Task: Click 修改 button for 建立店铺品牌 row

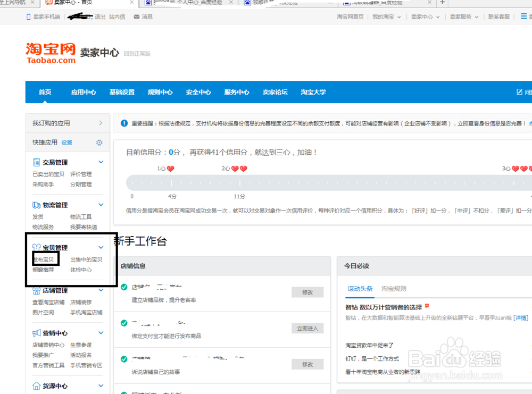Action: (x=307, y=292)
